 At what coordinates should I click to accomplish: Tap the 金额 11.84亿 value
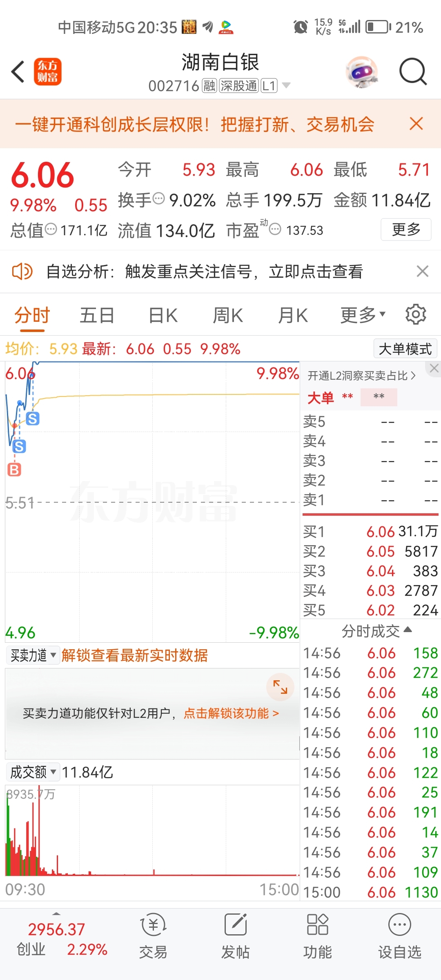tap(401, 200)
